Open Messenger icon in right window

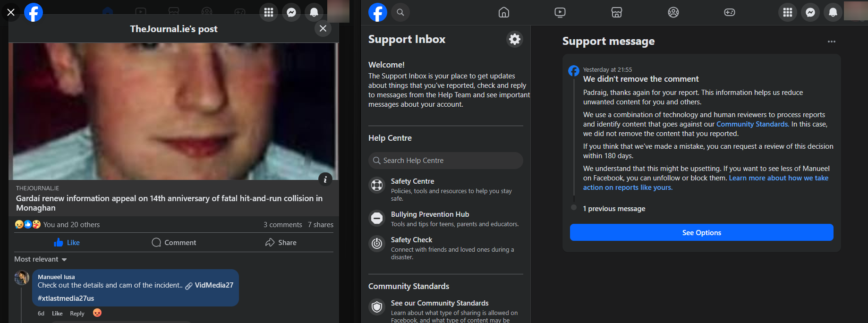(810, 12)
